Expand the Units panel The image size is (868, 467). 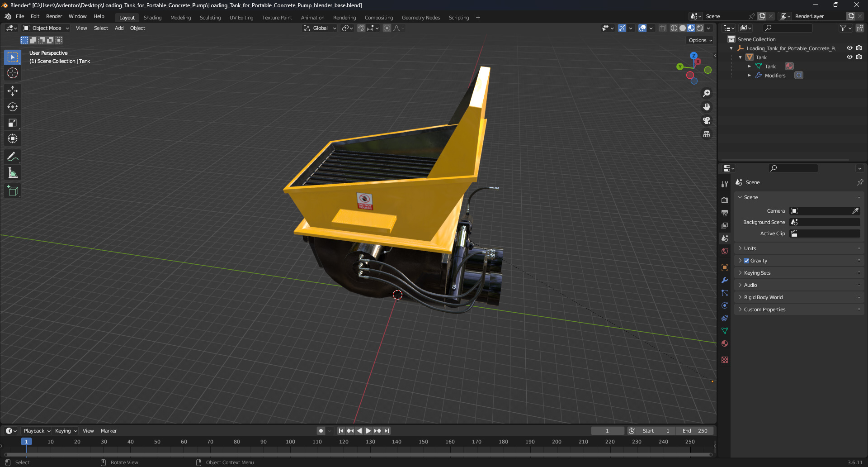click(799, 248)
